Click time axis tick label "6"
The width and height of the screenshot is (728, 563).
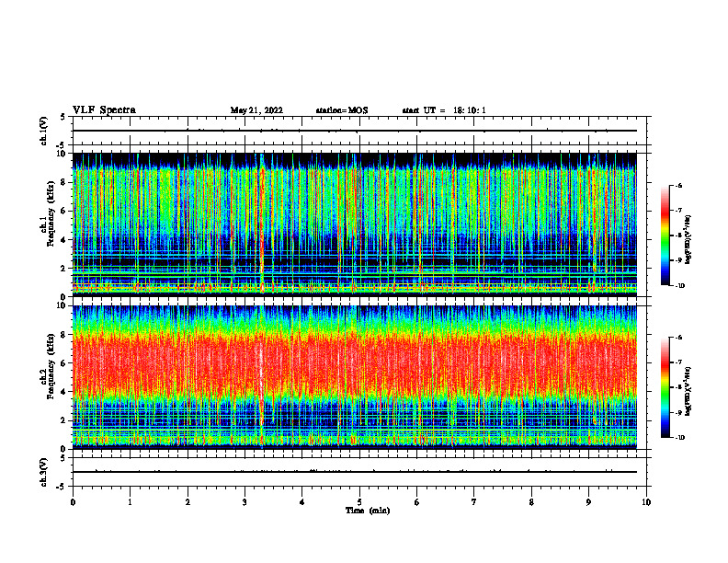[417, 502]
